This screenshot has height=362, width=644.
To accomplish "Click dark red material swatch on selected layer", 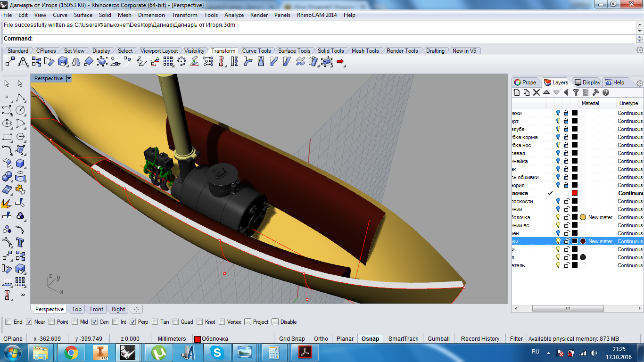I will 583,241.
